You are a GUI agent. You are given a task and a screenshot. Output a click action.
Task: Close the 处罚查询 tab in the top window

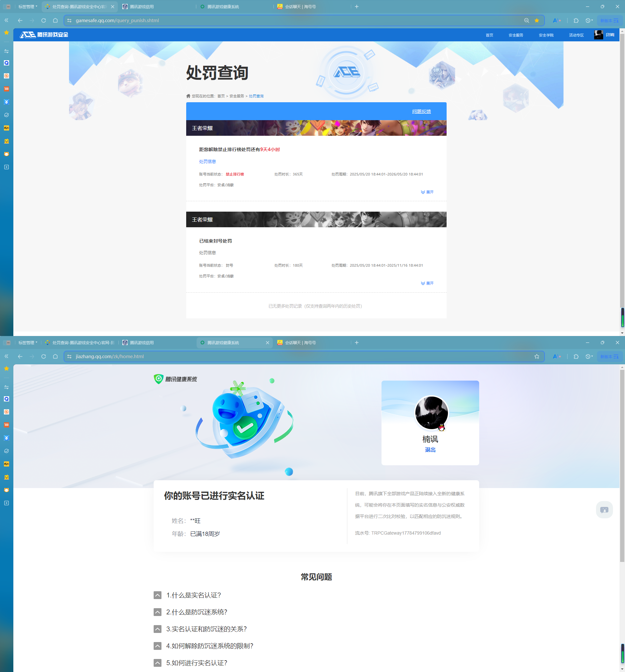[x=113, y=7]
